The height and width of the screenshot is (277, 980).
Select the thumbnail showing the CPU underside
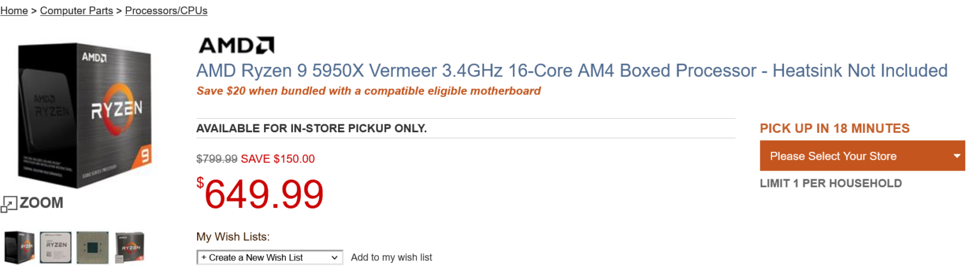pos(92,248)
